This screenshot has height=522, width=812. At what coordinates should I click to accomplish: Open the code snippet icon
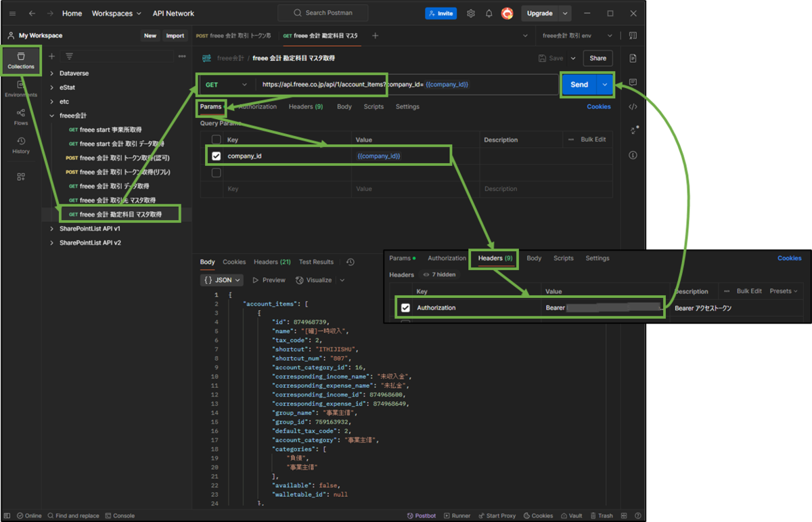tap(633, 106)
